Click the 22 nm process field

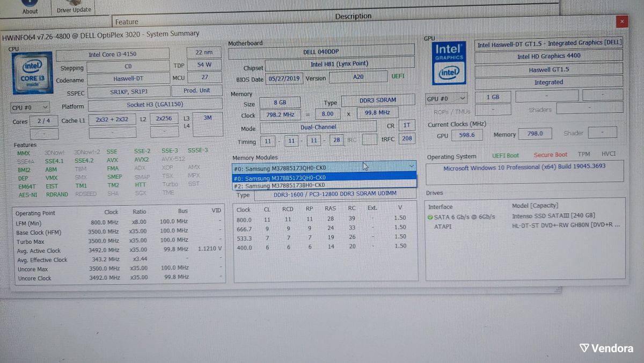pos(204,52)
